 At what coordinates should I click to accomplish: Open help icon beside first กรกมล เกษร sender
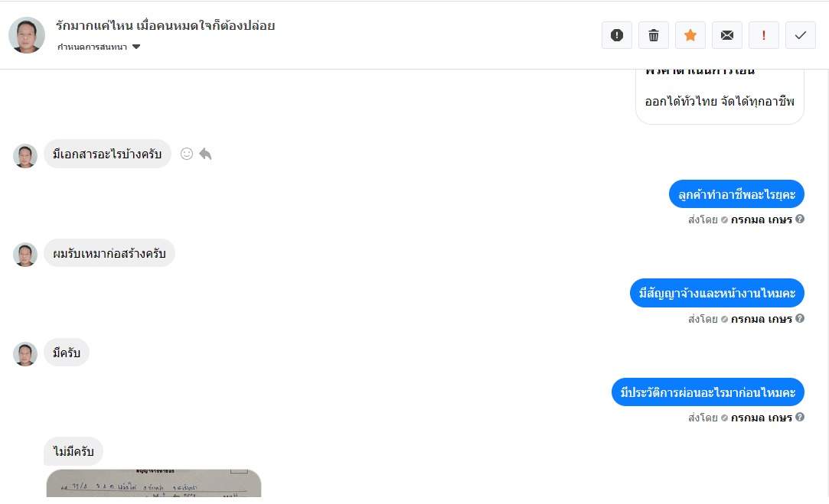coord(800,219)
